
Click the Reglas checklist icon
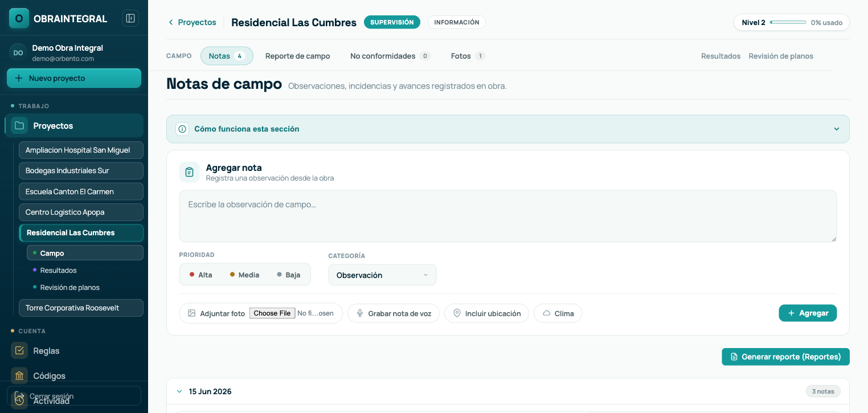pyautogui.click(x=19, y=350)
